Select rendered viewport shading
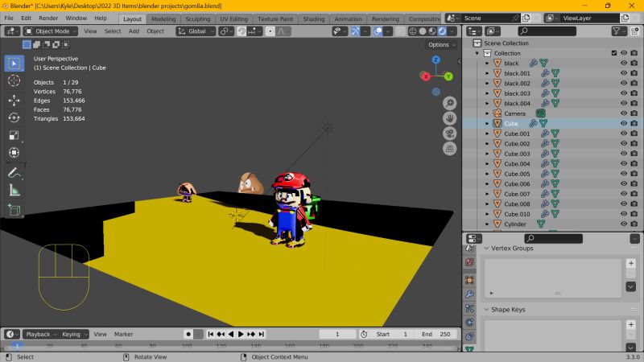Image resolution: width=644 pixels, height=362 pixels. coord(442,31)
